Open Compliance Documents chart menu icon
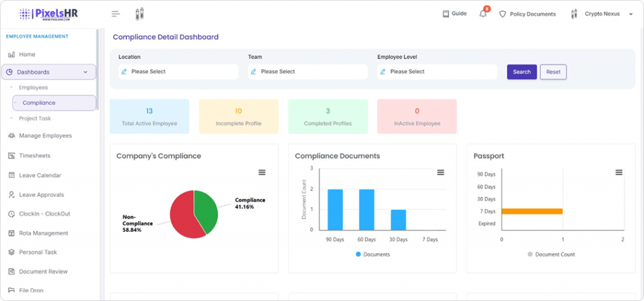Viewport: 644px width, 301px height. pos(441,173)
